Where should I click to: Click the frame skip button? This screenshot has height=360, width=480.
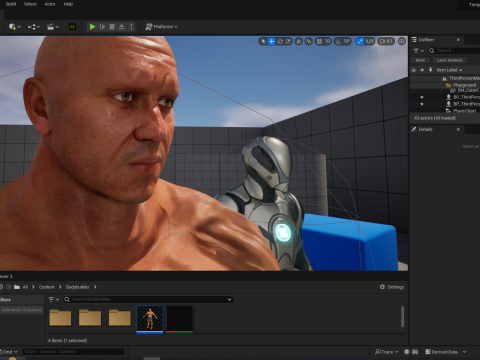click(x=102, y=27)
